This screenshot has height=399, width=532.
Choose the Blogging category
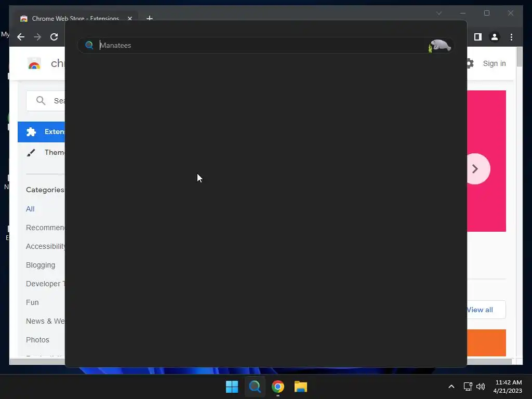tap(41, 265)
